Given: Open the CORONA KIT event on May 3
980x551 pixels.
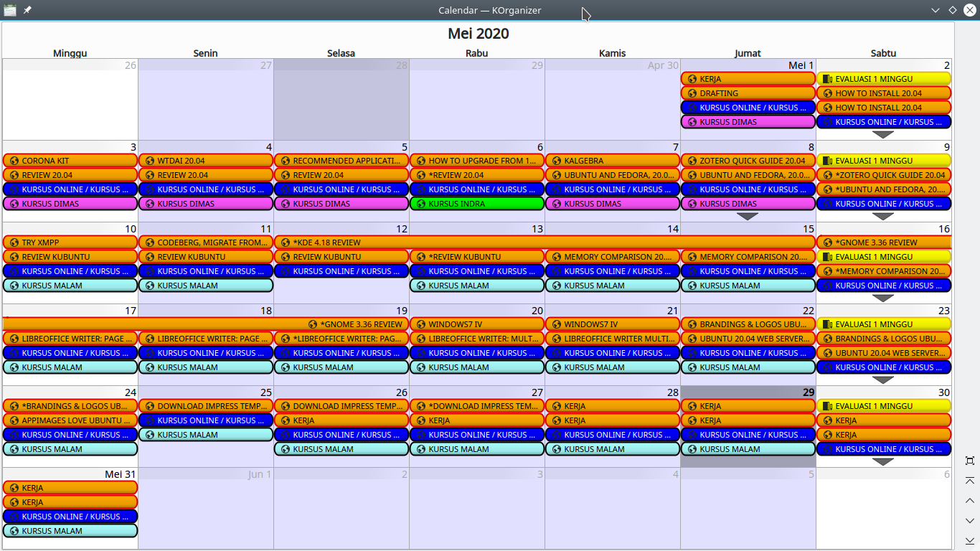Looking at the screenshot, I should pos(70,161).
